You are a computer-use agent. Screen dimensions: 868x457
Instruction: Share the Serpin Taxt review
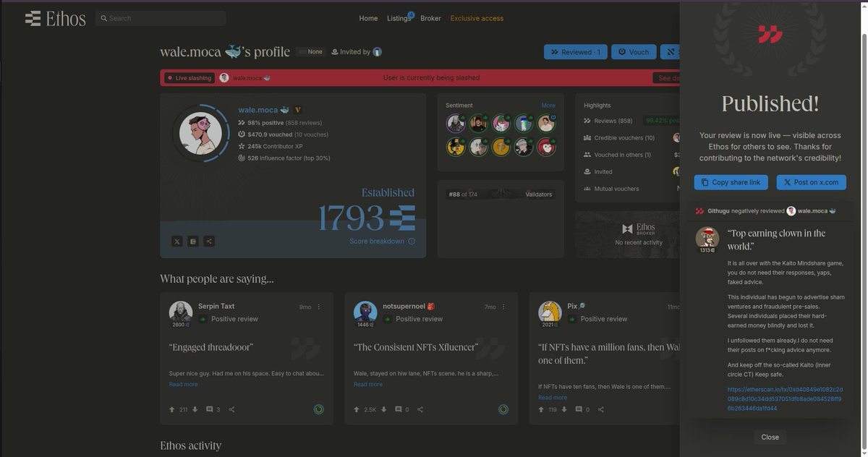(x=231, y=409)
